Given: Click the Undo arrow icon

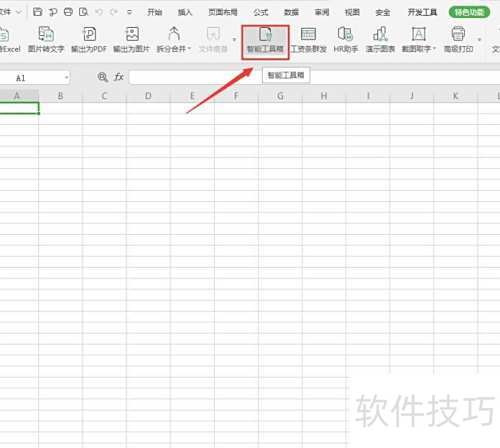Looking at the screenshot, I should click(99, 12).
